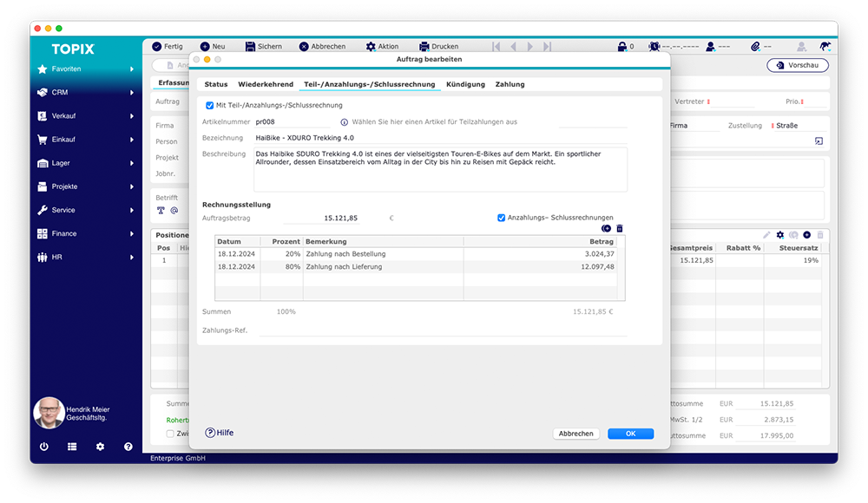The image size is (868, 503).
Task: Click the power icon in sidebar footer
Action: pyautogui.click(x=43, y=447)
